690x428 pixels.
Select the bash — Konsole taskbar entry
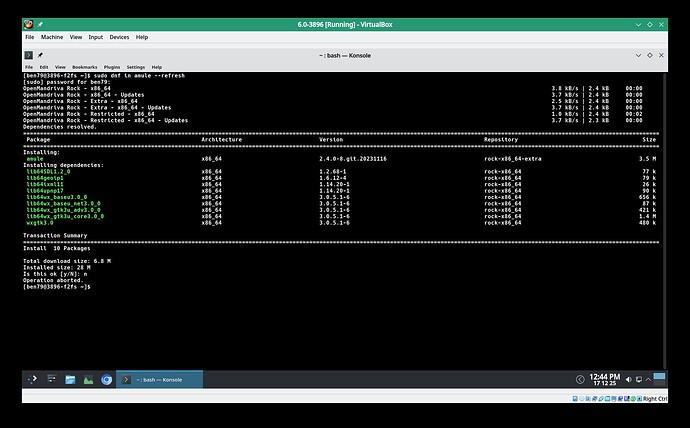160,380
